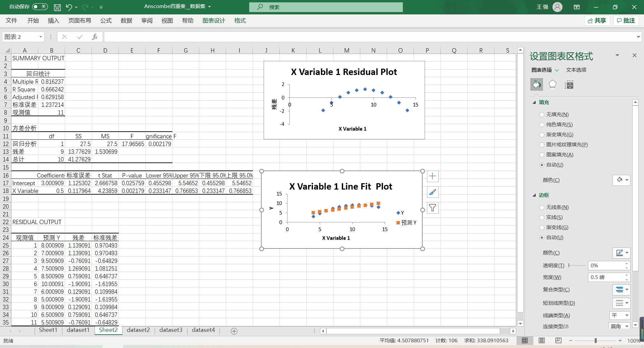Open the user account avatar
The image size is (644, 348).
[x=557, y=7]
